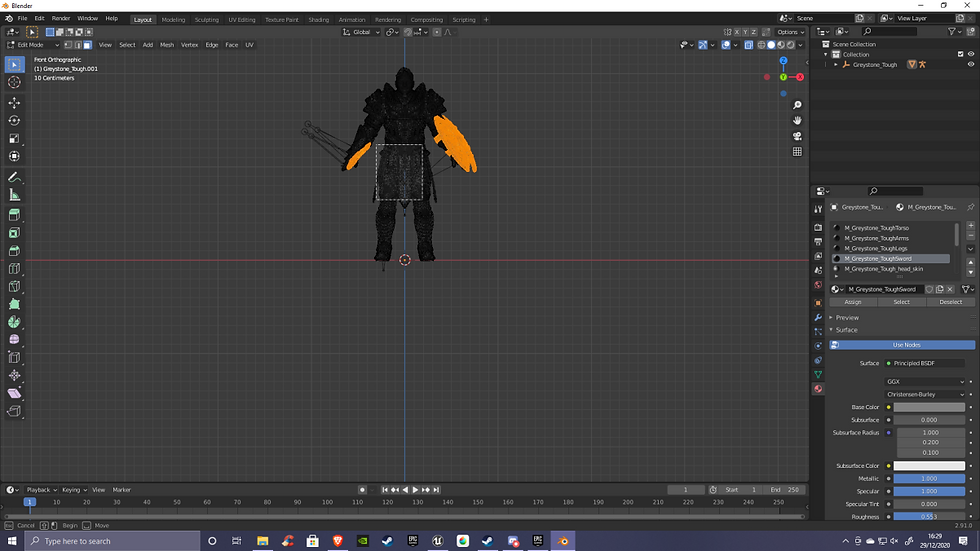The height and width of the screenshot is (551, 980).
Task: Enable edge select mode
Action: click(78, 45)
